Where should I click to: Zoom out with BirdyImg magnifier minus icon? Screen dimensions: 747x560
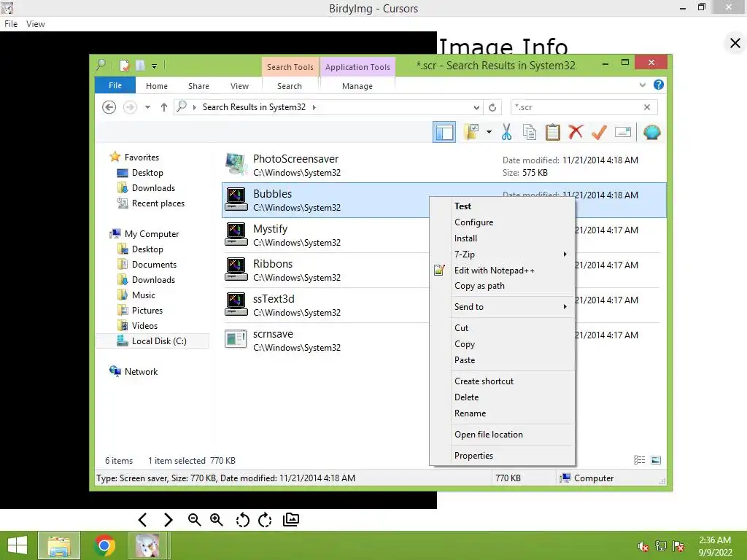(x=194, y=519)
